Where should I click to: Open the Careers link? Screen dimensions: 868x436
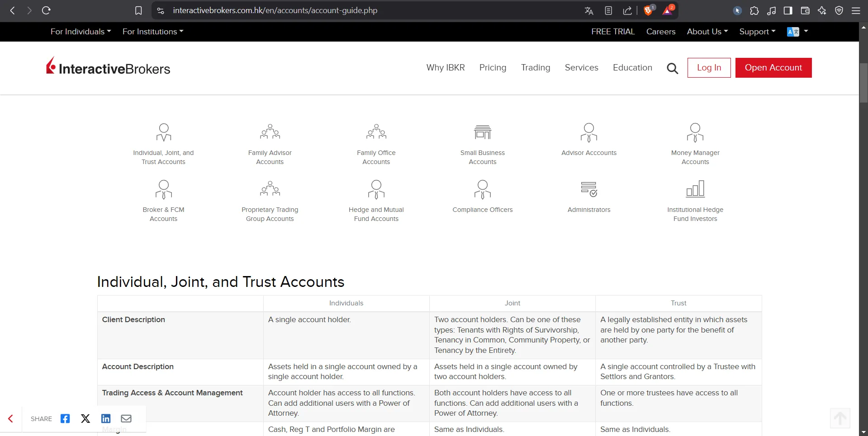(x=661, y=32)
